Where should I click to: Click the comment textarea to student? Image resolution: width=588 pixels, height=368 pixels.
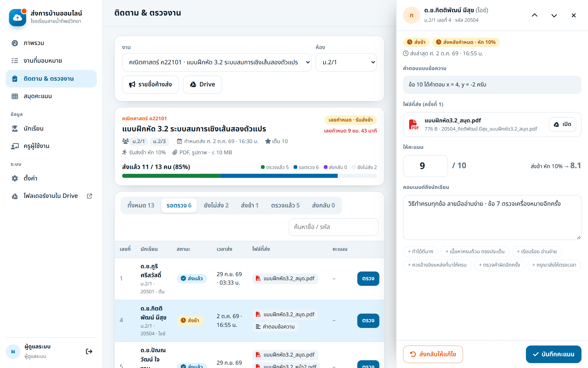point(492,218)
